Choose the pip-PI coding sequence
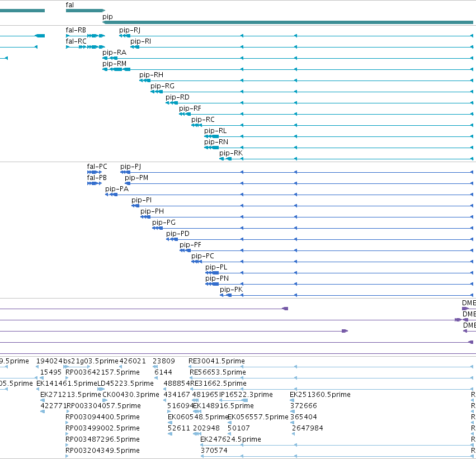Screen dimensions: 476x459 click(142, 200)
